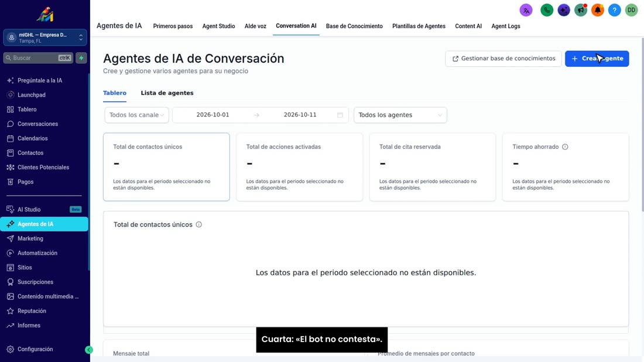Screen dimensions: 644x362
Task: Click Gestionar base de conocimientos button
Action: (x=503, y=59)
